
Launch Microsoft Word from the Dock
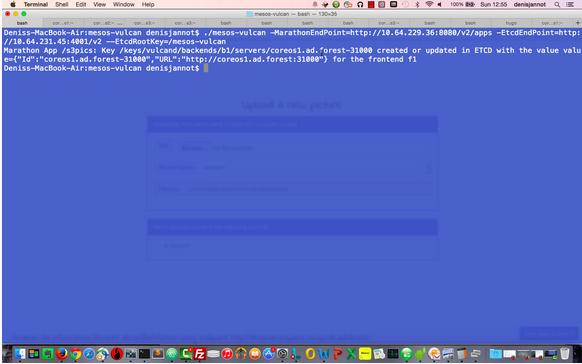click(324, 354)
